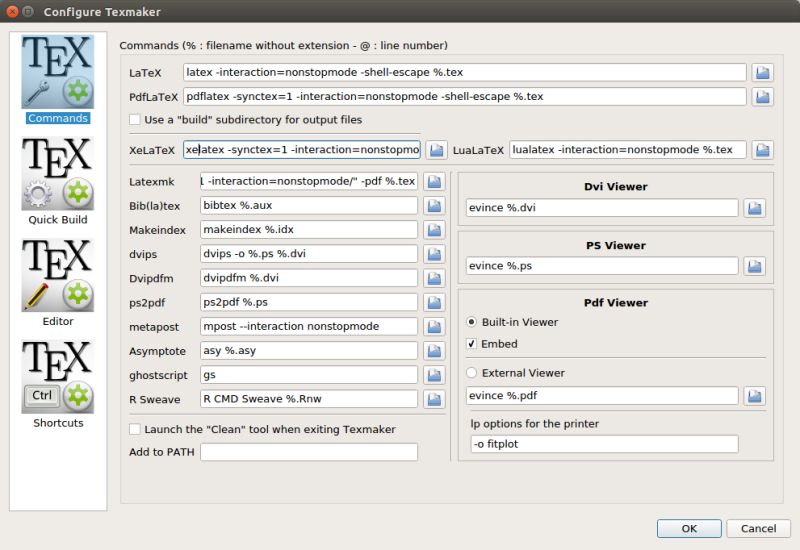The height and width of the screenshot is (550, 800).
Task: Click the empty Add to PATH field
Action: point(309,452)
